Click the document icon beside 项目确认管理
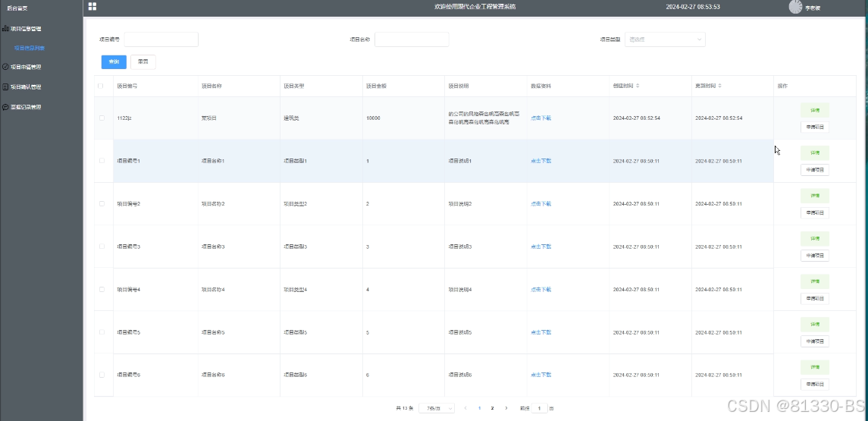 point(5,87)
